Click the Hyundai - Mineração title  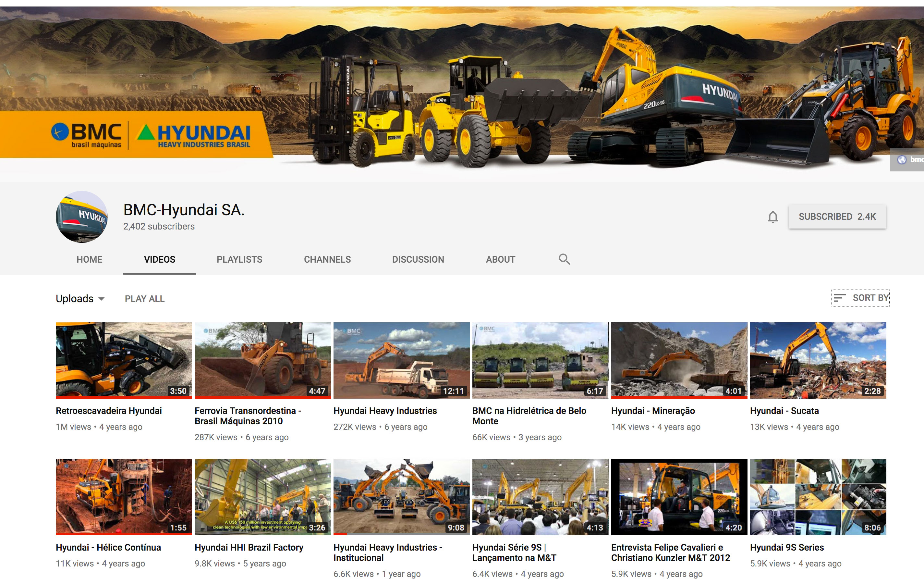[x=653, y=411]
